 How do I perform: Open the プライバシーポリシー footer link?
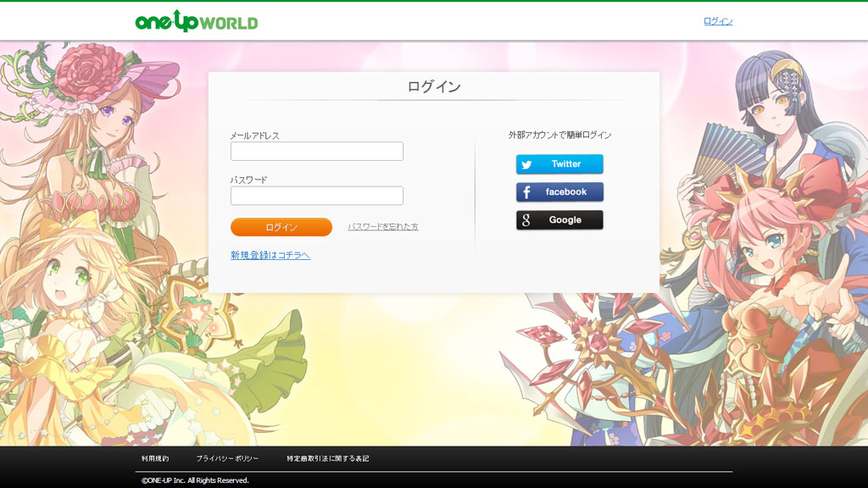227,458
